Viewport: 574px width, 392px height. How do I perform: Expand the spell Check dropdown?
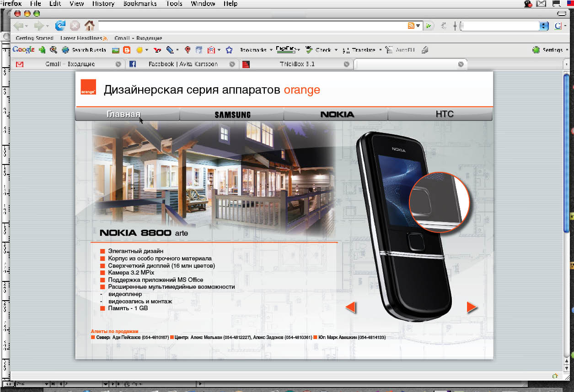coord(336,50)
